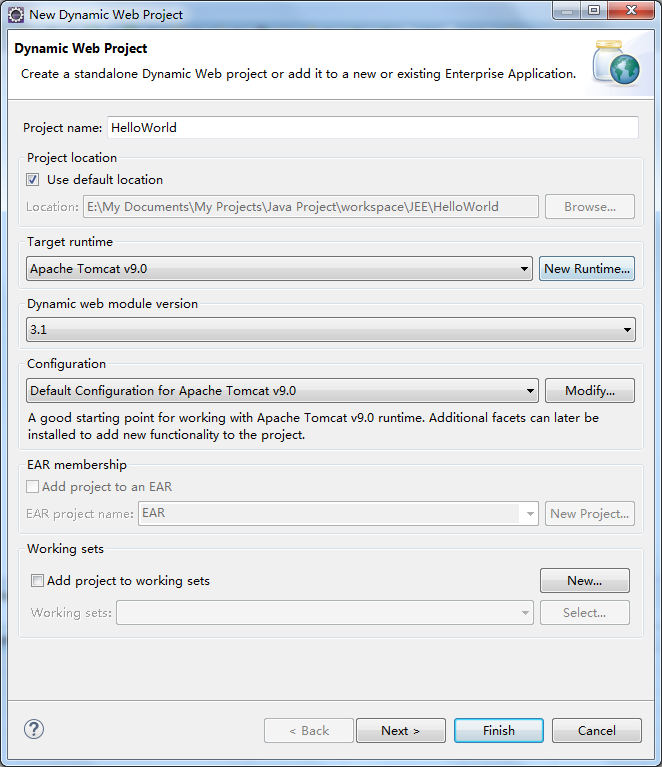Click the Location path text field
The height and width of the screenshot is (767, 662).
tap(310, 207)
